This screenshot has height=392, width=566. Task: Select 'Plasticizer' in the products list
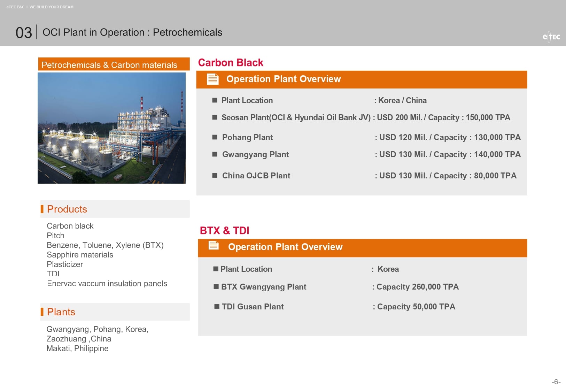[65, 264]
